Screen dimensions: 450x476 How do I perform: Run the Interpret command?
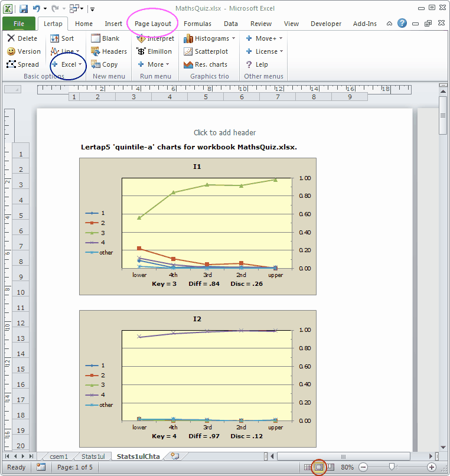pos(155,38)
